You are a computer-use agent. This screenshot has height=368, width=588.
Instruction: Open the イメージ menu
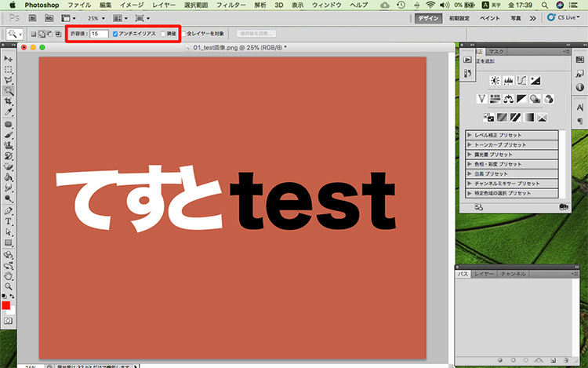click(x=132, y=5)
